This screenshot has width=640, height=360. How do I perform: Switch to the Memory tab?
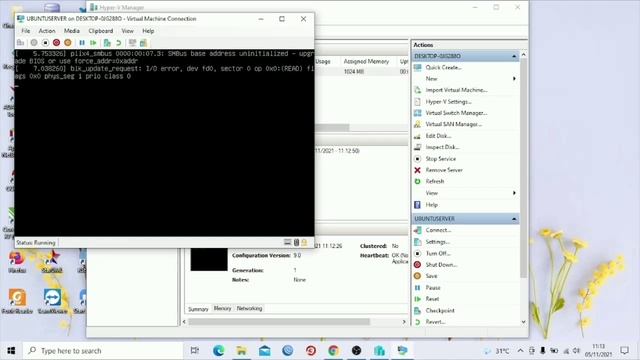(x=222, y=309)
